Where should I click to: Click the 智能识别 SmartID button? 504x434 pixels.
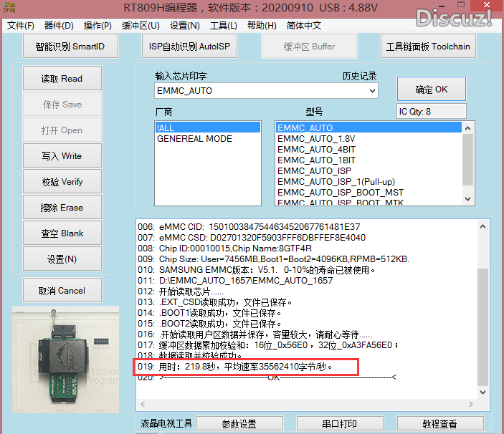tap(70, 47)
